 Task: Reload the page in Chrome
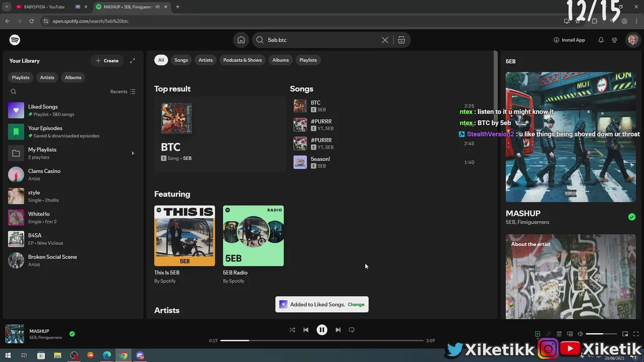click(31, 21)
